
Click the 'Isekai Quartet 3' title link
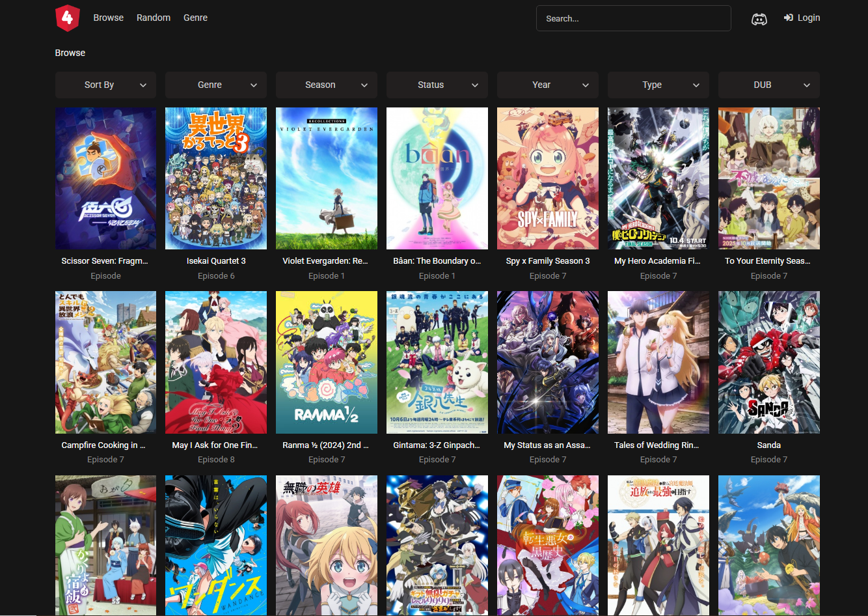pyautogui.click(x=216, y=260)
